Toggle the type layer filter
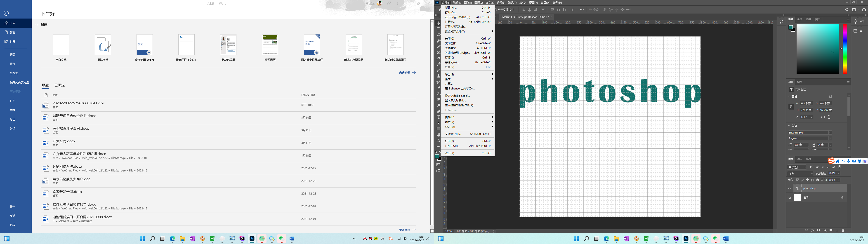This screenshot has width=868, height=244. coord(823,167)
